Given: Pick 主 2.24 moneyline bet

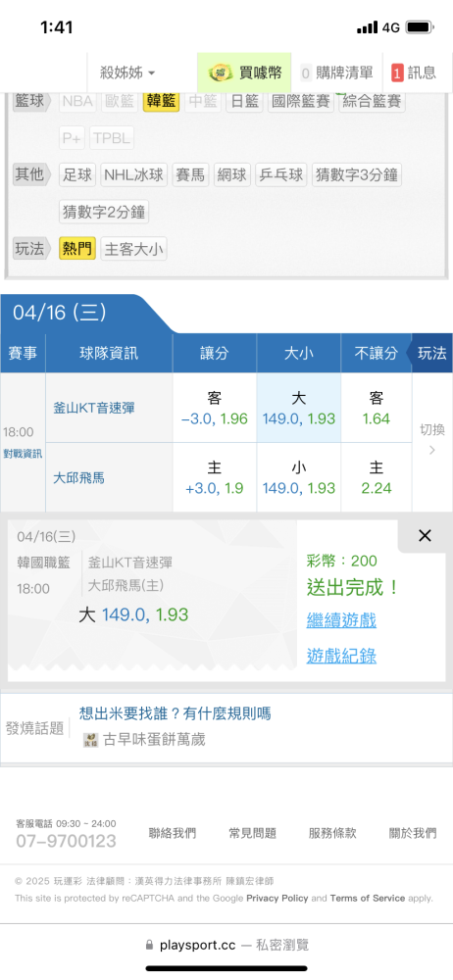Looking at the screenshot, I should (x=377, y=477).
